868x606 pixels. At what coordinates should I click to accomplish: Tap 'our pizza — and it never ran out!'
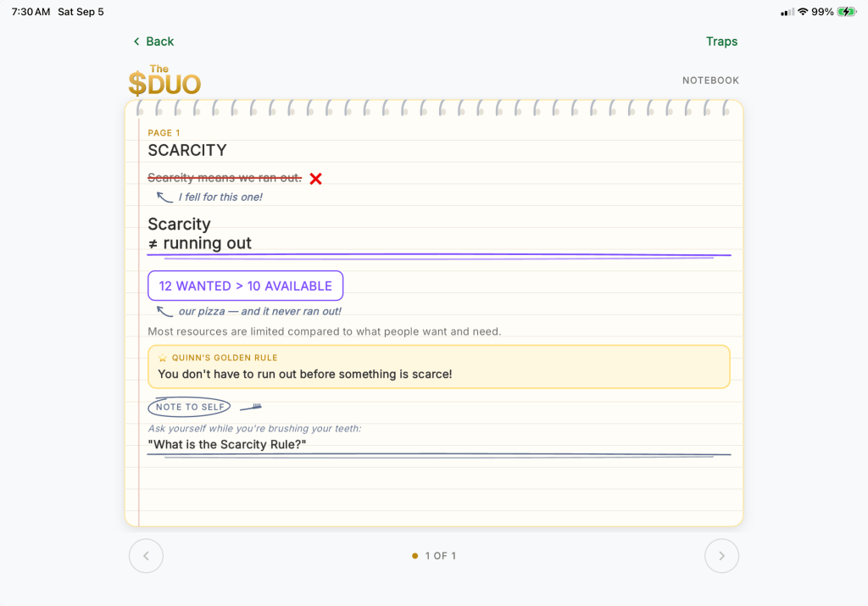coord(259,311)
